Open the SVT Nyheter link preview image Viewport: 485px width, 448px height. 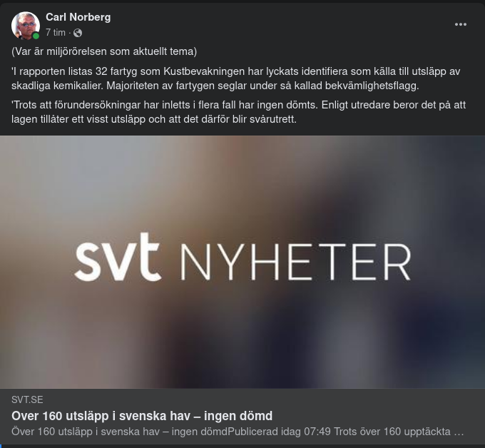pos(242,262)
